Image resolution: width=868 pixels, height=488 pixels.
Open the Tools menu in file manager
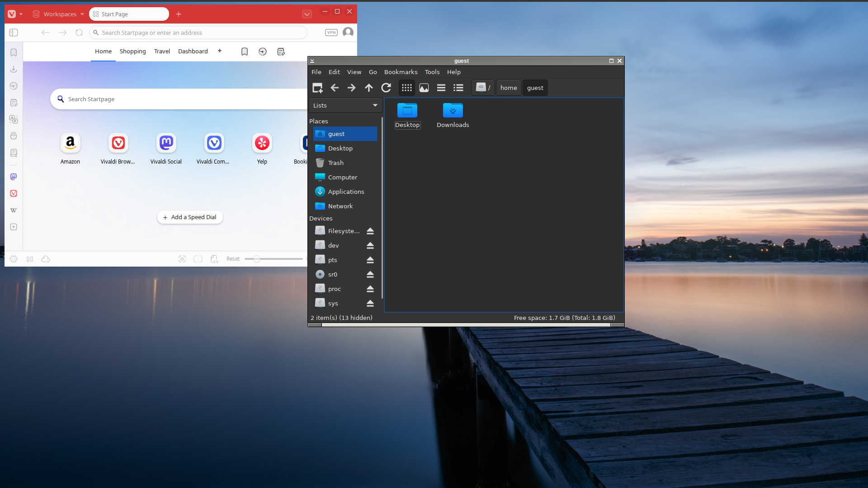click(432, 72)
